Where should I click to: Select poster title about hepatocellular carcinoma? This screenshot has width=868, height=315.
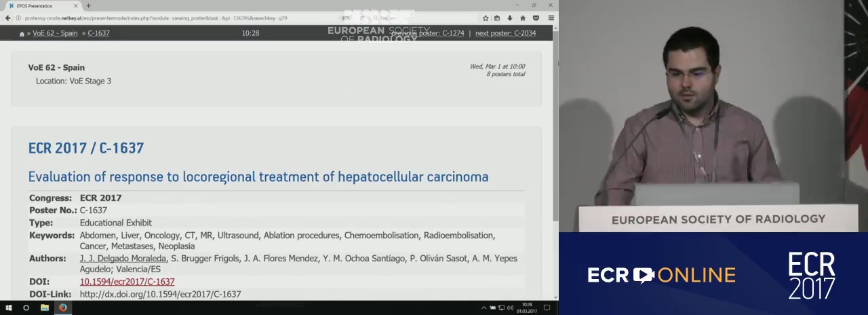258,177
